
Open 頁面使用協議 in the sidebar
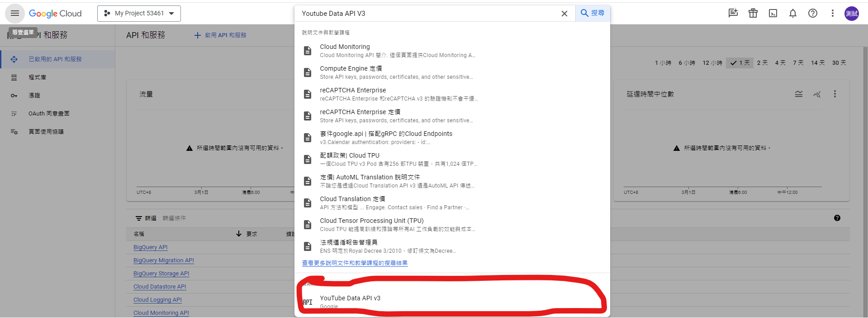click(58, 132)
